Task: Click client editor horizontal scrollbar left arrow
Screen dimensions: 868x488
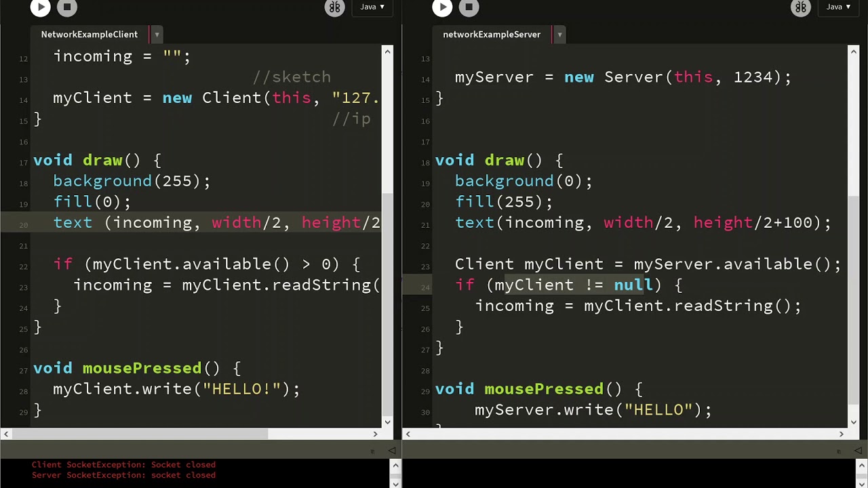Action: click(x=5, y=434)
